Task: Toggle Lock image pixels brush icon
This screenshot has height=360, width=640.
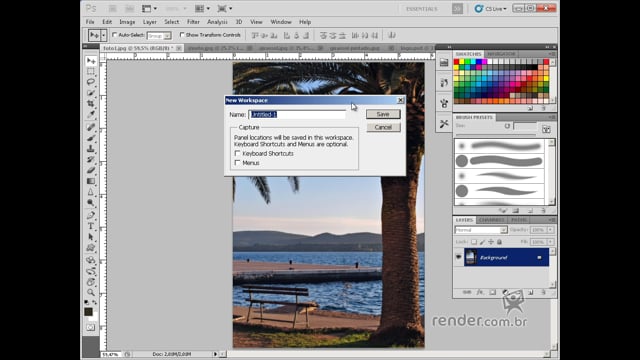Action: tap(482, 242)
